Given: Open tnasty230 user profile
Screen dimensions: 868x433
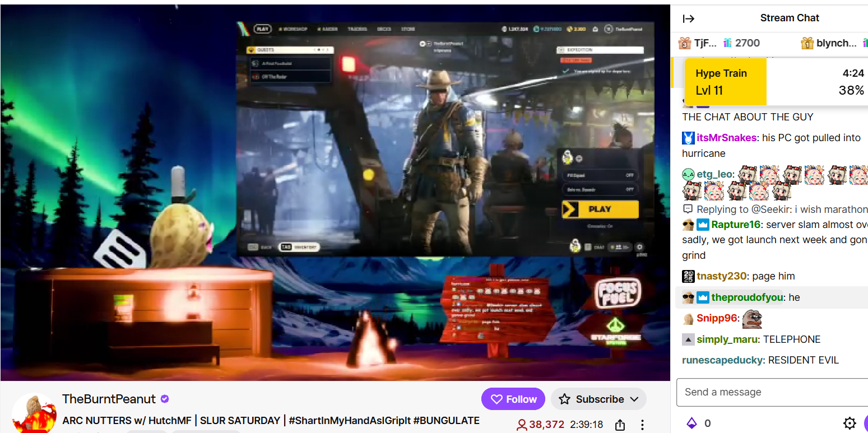Looking at the screenshot, I should pos(722,276).
